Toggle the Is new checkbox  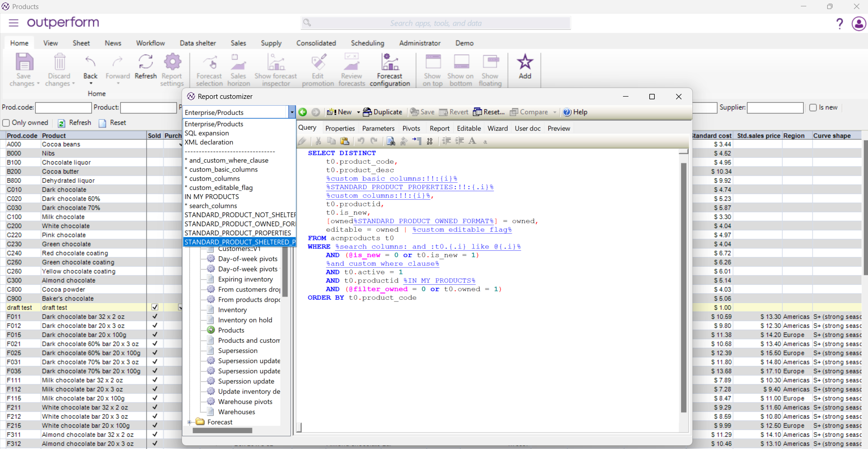tap(813, 107)
